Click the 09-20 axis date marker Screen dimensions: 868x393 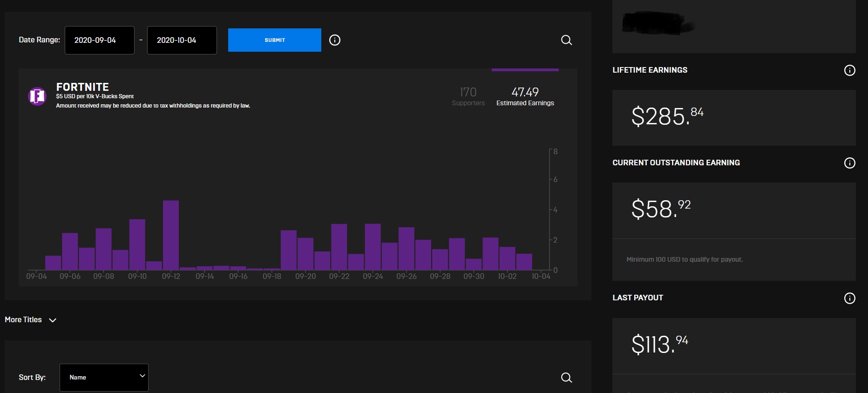click(305, 276)
